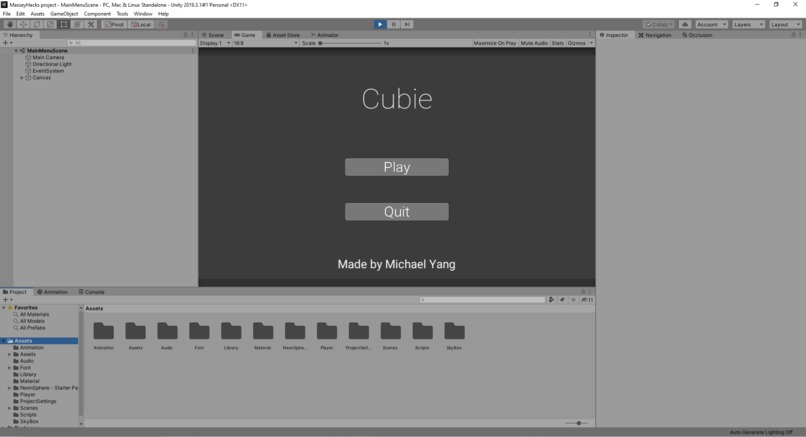
Task: Switch to the Scene tab
Action: click(213, 35)
